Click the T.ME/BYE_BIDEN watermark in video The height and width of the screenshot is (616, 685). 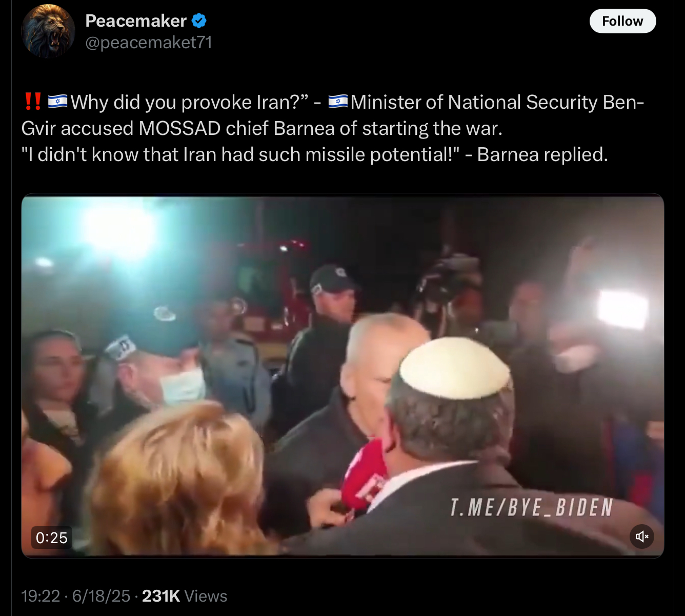(x=532, y=508)
